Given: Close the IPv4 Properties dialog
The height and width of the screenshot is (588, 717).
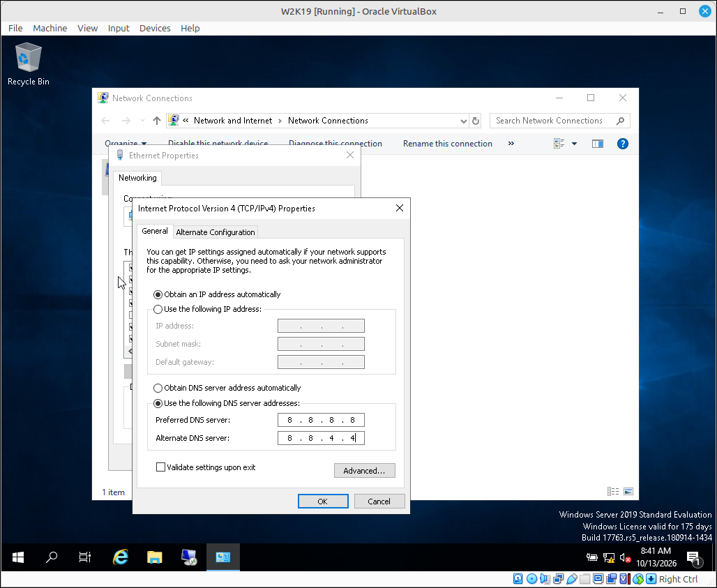Looking at the screenshot, I should 399,208.
